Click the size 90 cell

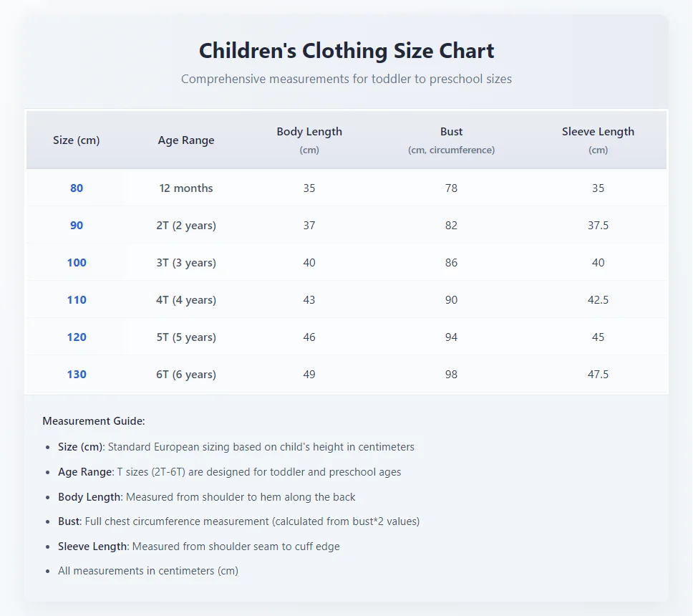pos(77,226)
